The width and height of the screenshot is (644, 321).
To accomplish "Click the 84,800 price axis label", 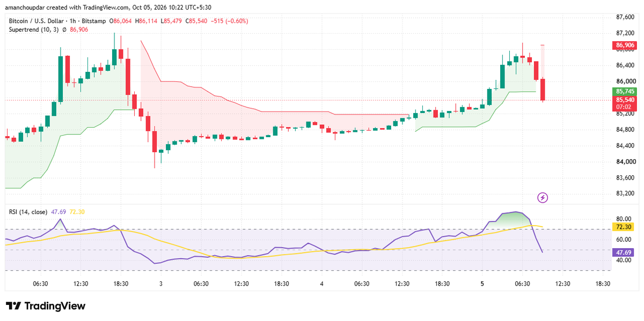I will [x=625, y=130].
